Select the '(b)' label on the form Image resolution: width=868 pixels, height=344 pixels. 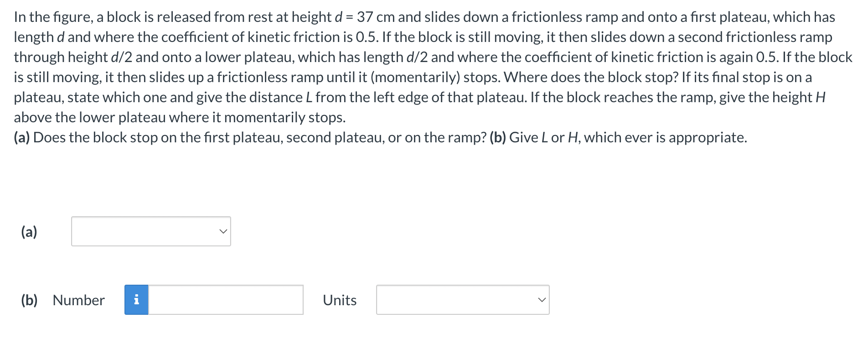(29, 300)
